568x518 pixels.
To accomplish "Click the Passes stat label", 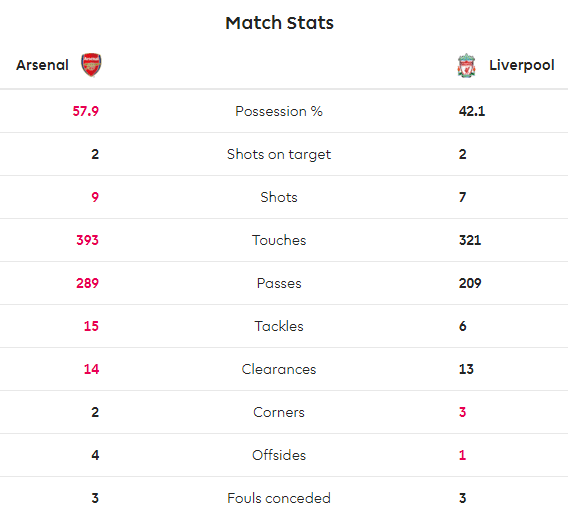I will click(x=279, y=283).
